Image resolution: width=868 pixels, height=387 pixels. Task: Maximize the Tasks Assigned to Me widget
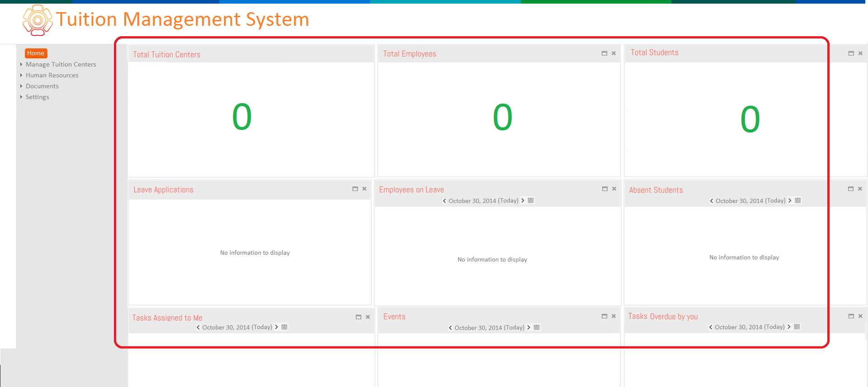[x=359, y=317]
